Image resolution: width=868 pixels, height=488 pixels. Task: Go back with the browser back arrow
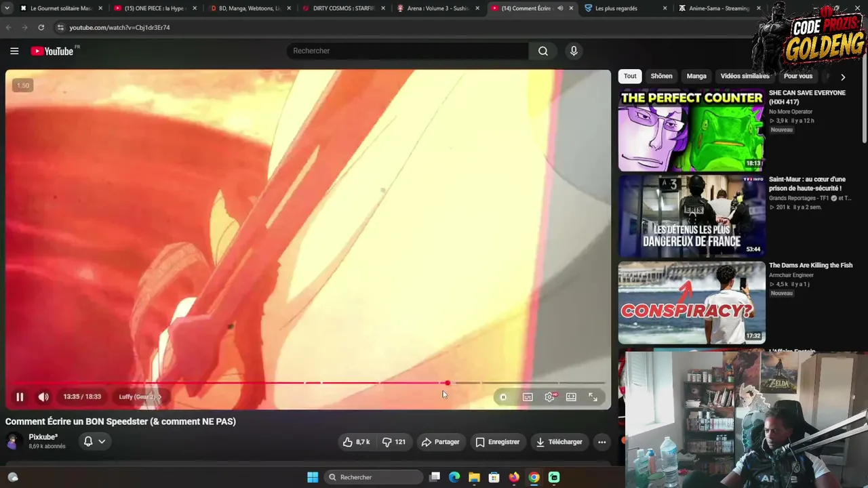coord(9,28)
